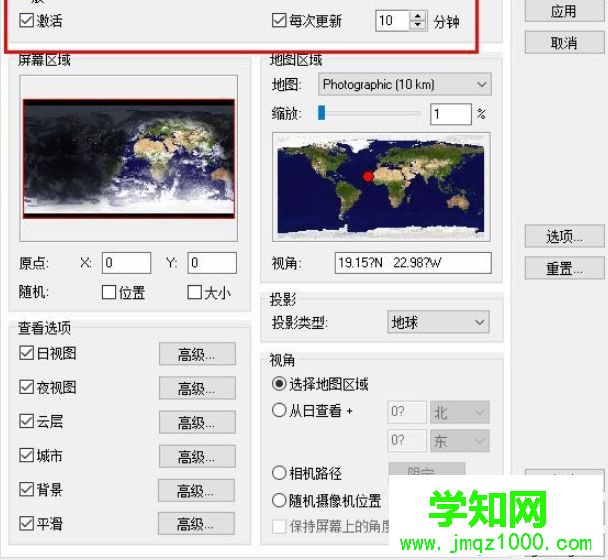Viewport: 608px width, 560px height.
Task: Click the 缩放 zoom slider handle
Action: coord(321,113)
